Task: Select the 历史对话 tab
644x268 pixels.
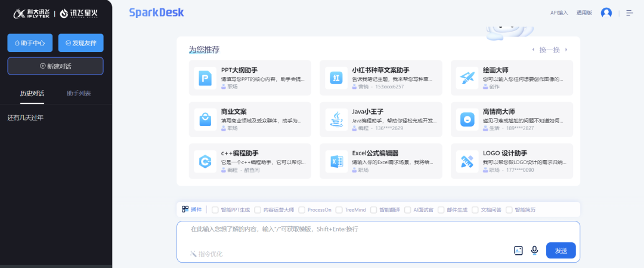Action: coord(32,94)
